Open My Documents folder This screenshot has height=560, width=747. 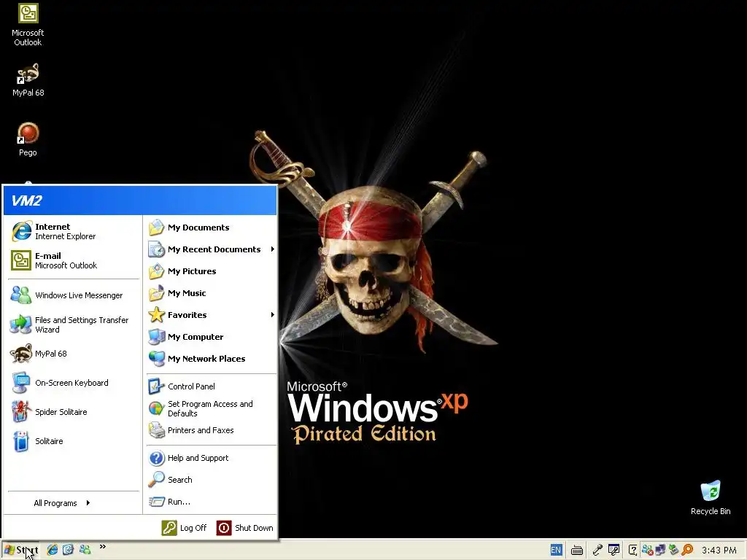point(211,227)
